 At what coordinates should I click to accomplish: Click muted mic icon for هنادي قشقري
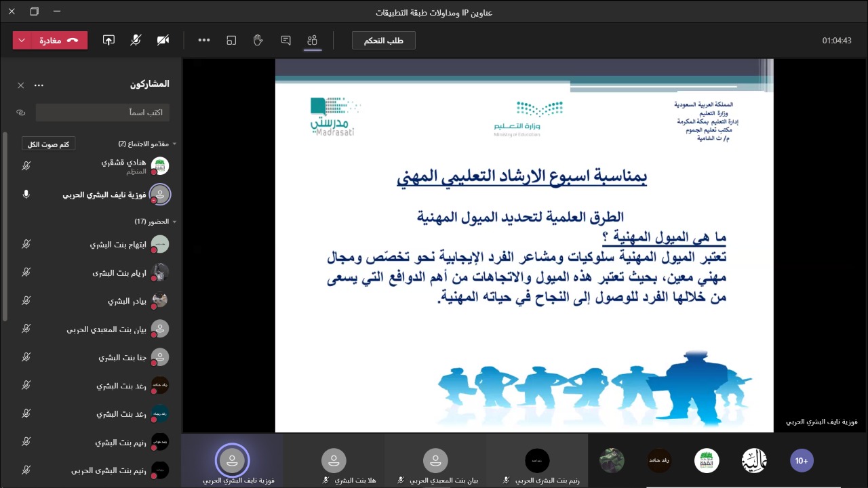[26, 166]
